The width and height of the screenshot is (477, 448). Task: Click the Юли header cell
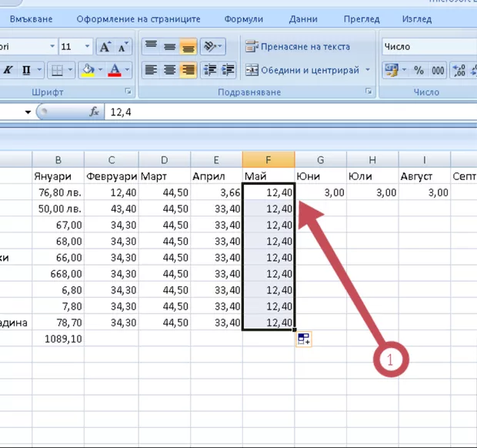(372, 176)
